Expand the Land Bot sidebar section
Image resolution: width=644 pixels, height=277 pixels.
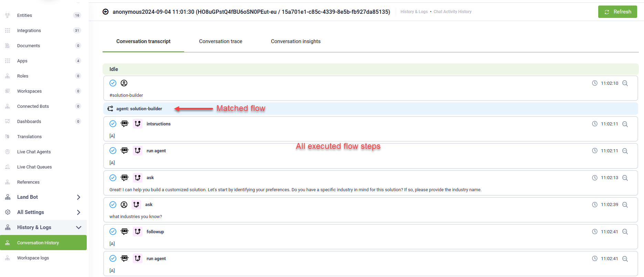[78, 197]
